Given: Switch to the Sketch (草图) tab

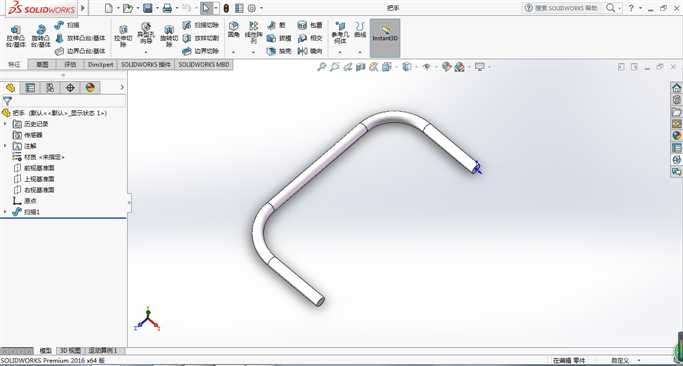Looking at the screenshot, I should point(42,64).
